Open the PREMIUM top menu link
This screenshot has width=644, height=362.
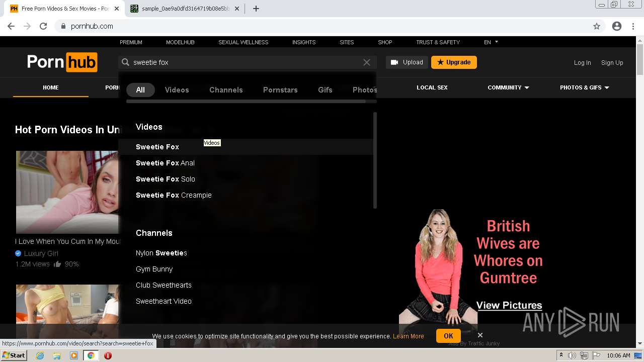click(131, 42)
